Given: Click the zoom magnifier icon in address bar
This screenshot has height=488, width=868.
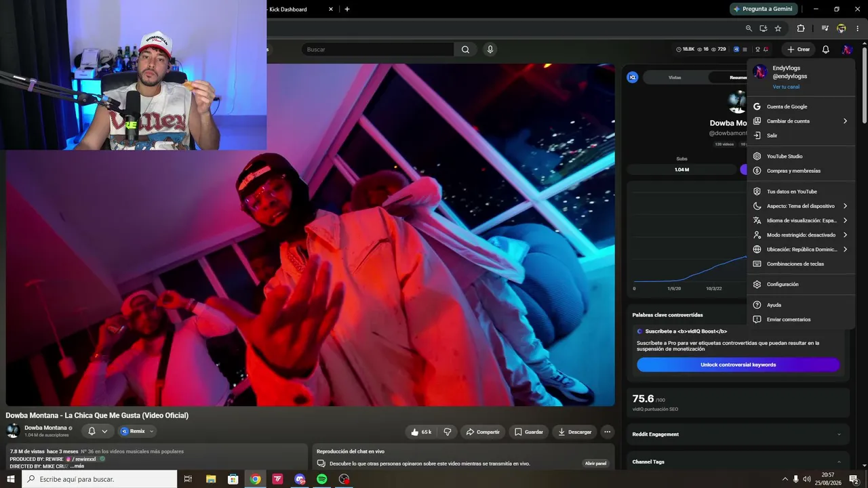Looking at the screenshot, I should (749, 28).
